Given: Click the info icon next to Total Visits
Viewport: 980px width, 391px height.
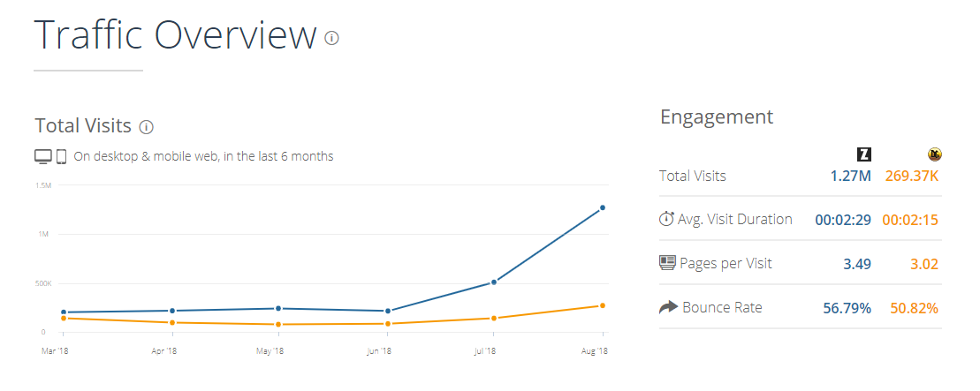Looking at the screenshot, I should coord(147,127).
